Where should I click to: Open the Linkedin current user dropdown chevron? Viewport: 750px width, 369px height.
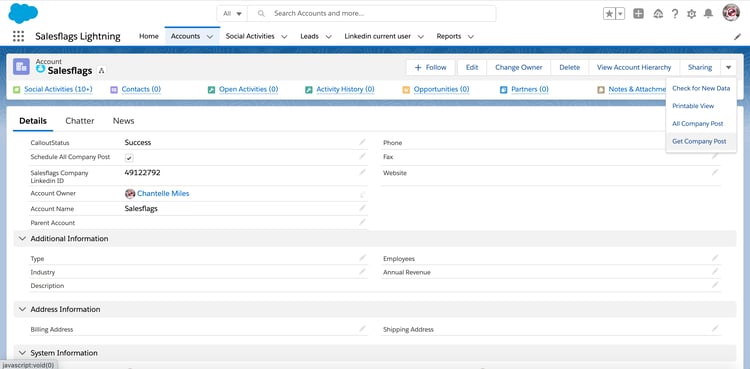click(x=420, y=36)
